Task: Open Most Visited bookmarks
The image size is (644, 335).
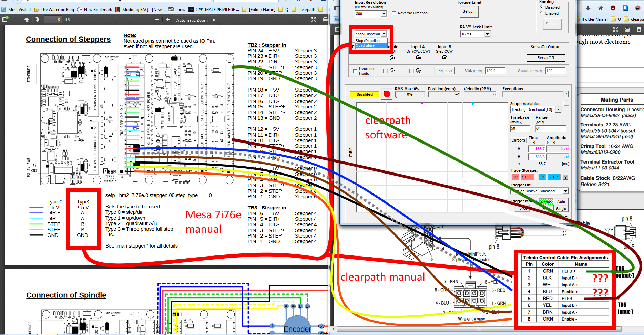Action: point(16,9)
